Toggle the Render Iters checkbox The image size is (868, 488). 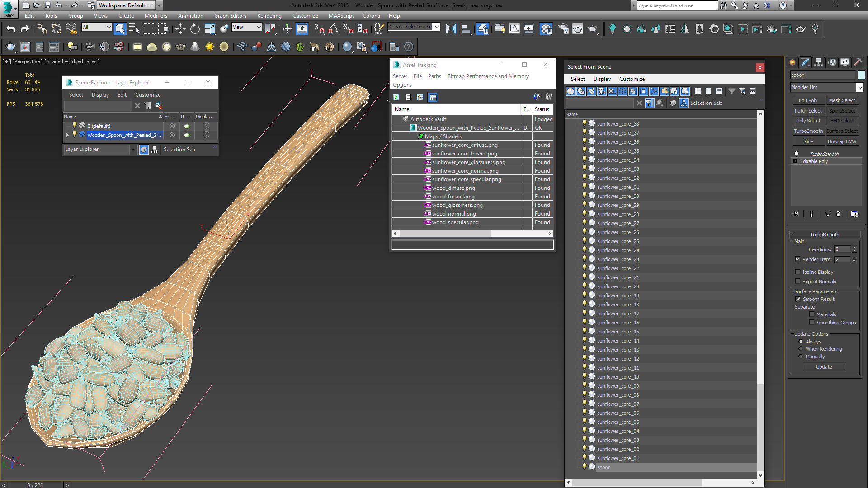(x=797, y=259)
